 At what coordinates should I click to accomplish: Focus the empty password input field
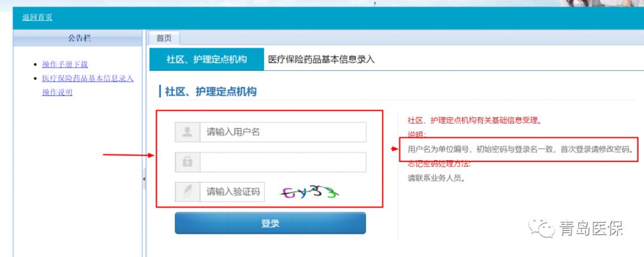(x=283, y=162)
